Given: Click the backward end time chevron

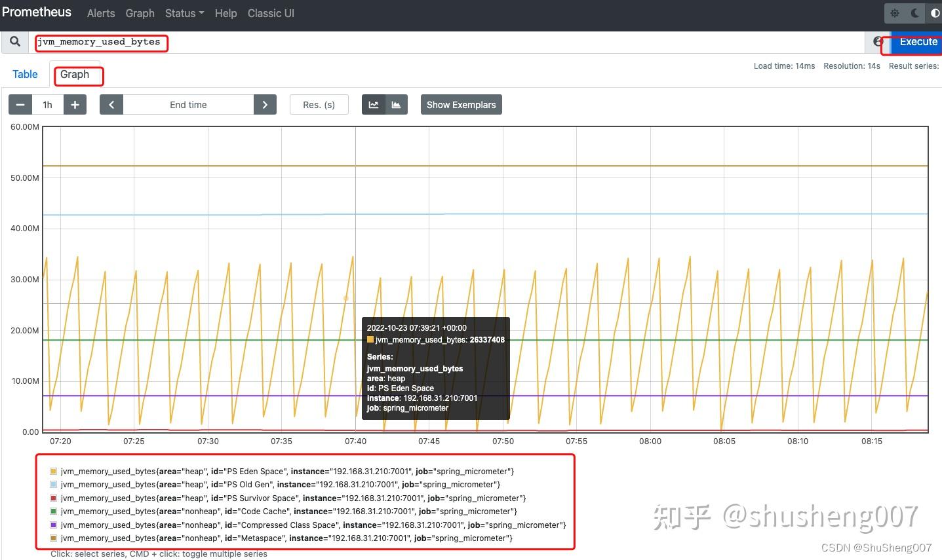Looking at the screenshot, I should click(x=111, y=104).
